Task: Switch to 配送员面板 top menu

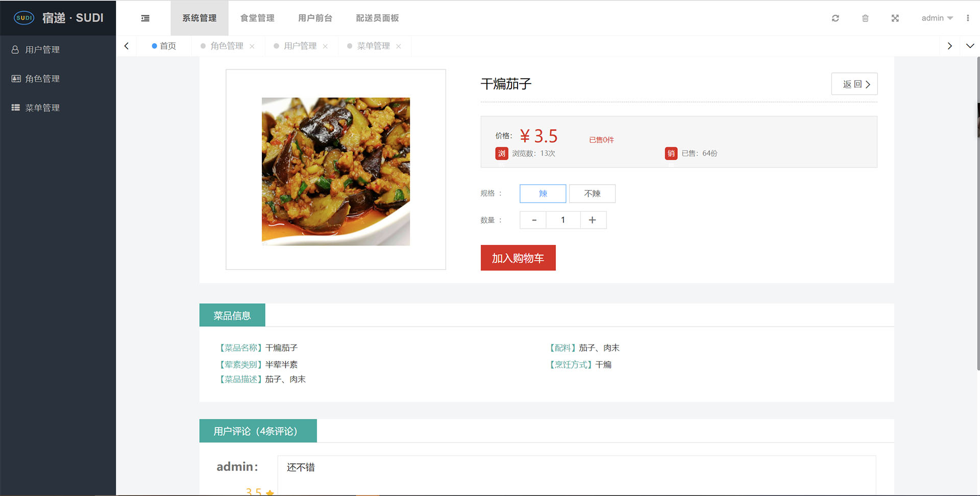Action: [378, 18]
